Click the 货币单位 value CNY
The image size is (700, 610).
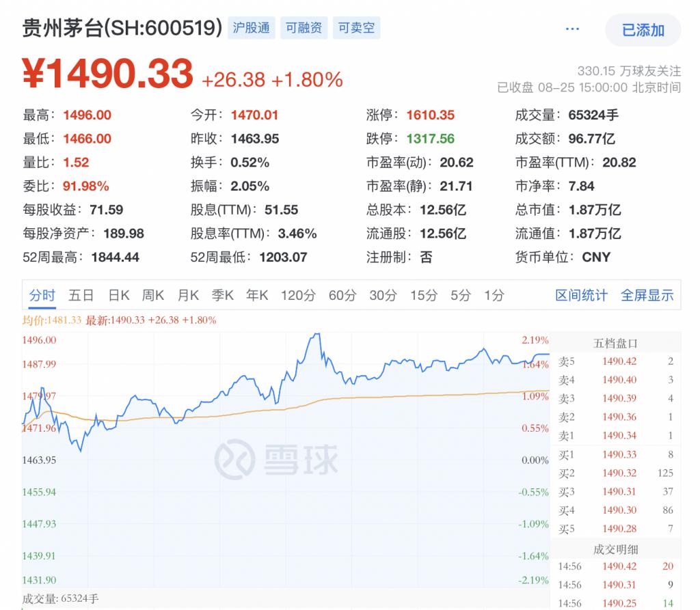(596, 257)
